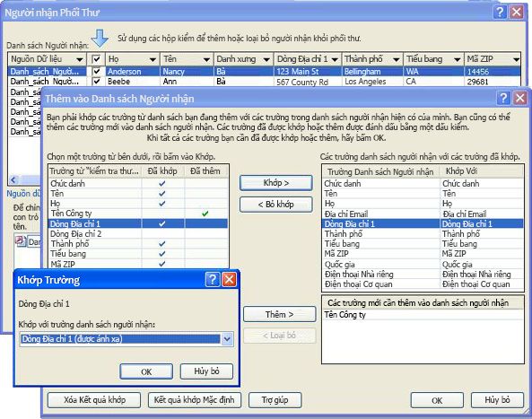Select Mã ZIP in source field list
Image resolution: width=532 pixels, height=419 pixels.
click(x=138, y=264)
